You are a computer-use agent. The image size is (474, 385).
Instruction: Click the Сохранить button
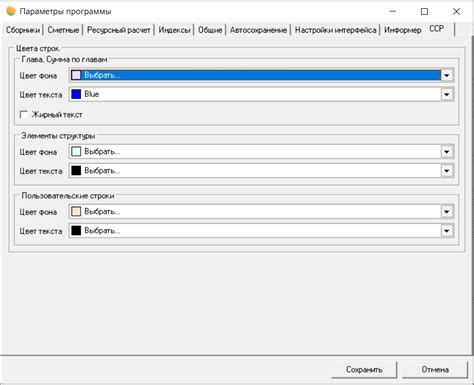coord(364,370)
